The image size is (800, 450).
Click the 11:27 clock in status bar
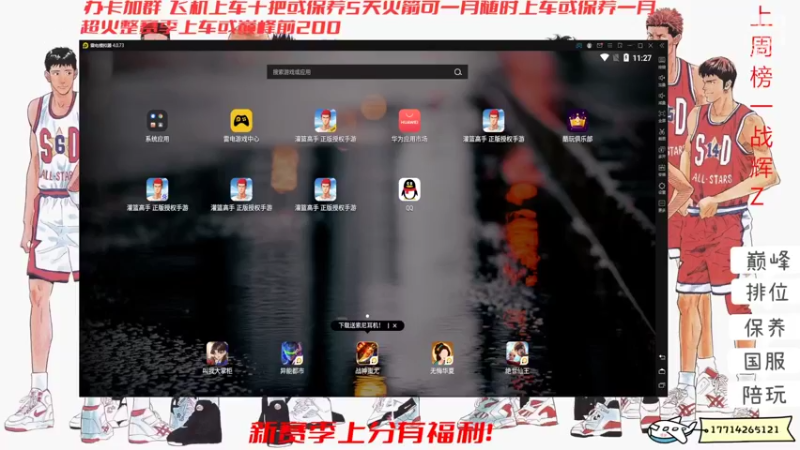[x=642, y=58]
